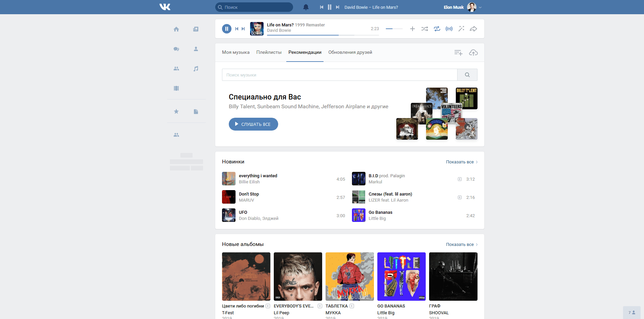Add current track with plus icon

[413, 29]
